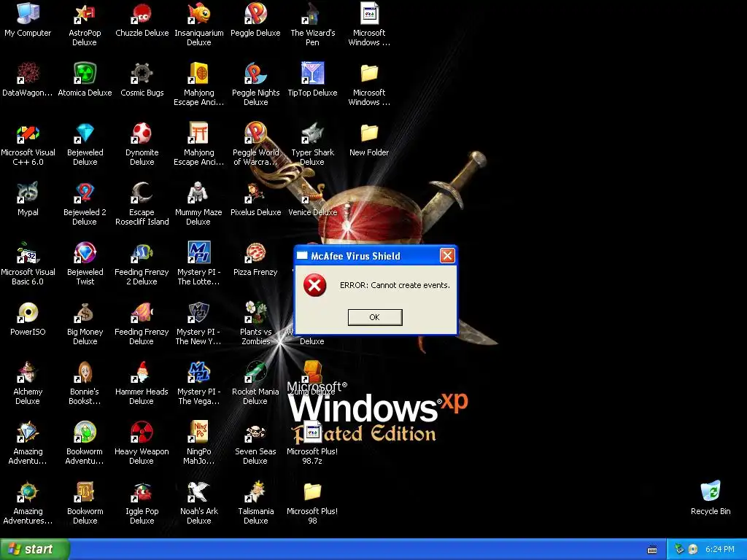Select the DataWagon shortcut icon
Viewport: 747px width, 560px height.
pyautogui.click(x=28, y=74)
